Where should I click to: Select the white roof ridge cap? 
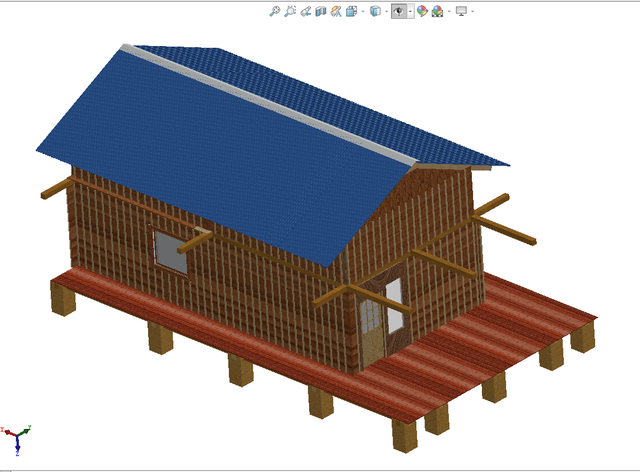(269, 104)
